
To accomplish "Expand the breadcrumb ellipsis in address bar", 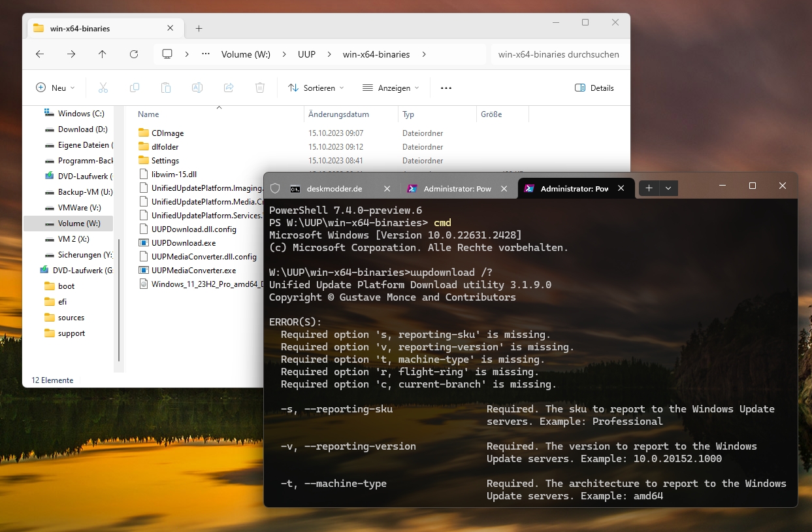I will click(x=206, y=54).
